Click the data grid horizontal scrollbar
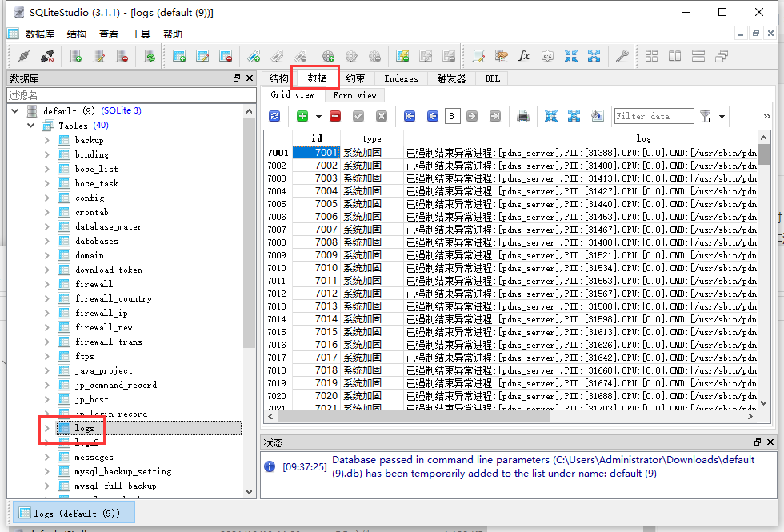The image size is (784, 532). coord(510,417)
